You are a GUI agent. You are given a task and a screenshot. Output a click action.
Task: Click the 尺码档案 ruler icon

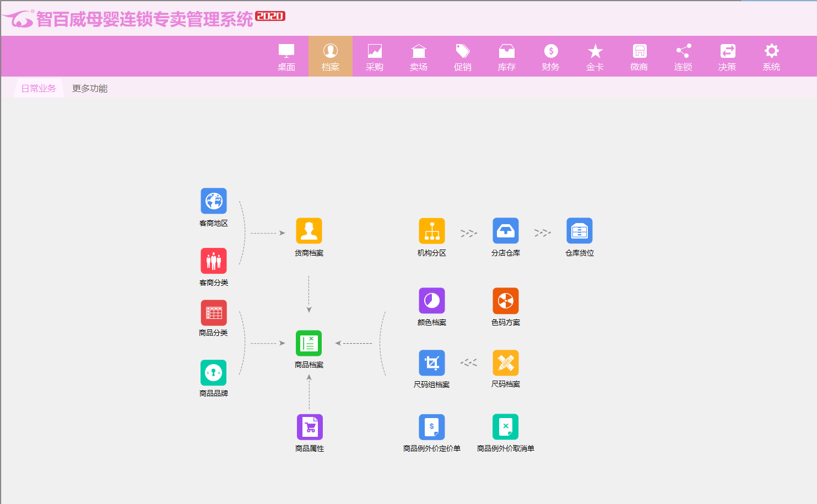(505, 363)
